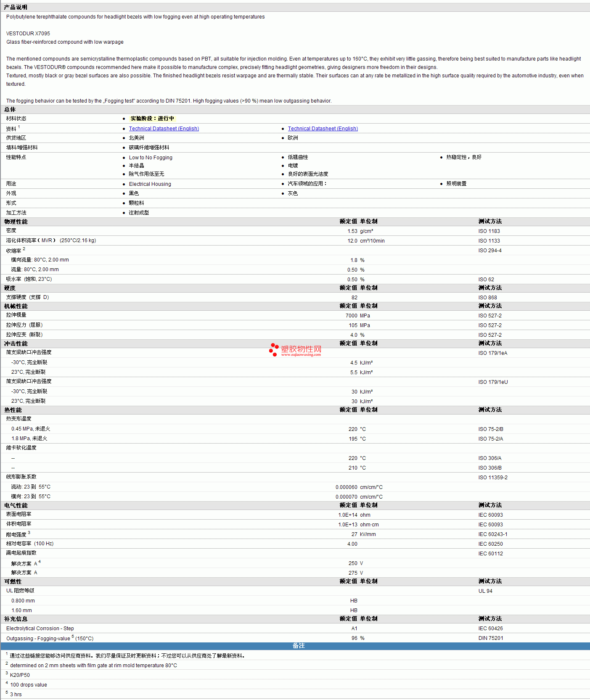Click the heat deflection value '195'
The height and width of the screenshot is (700, 590).
(x=353, y=439)
